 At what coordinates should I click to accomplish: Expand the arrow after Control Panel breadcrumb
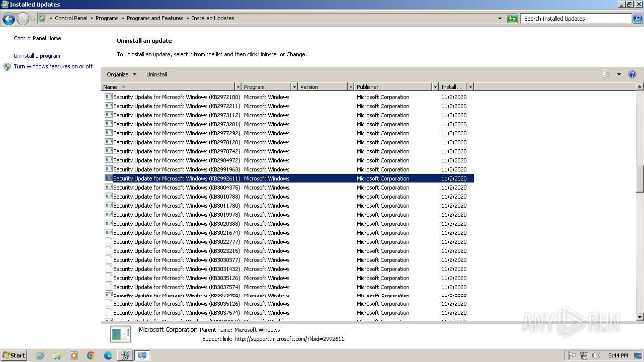(x=92, y=18)
